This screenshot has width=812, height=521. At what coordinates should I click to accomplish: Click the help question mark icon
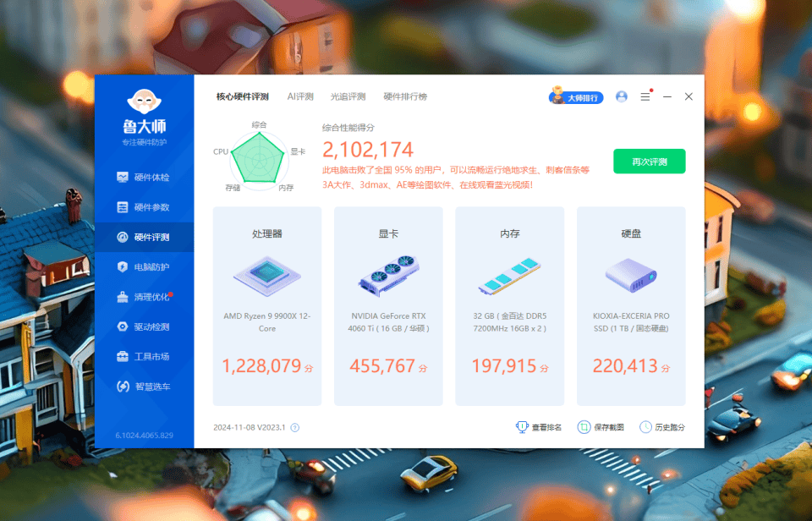[x=294, y=428]
